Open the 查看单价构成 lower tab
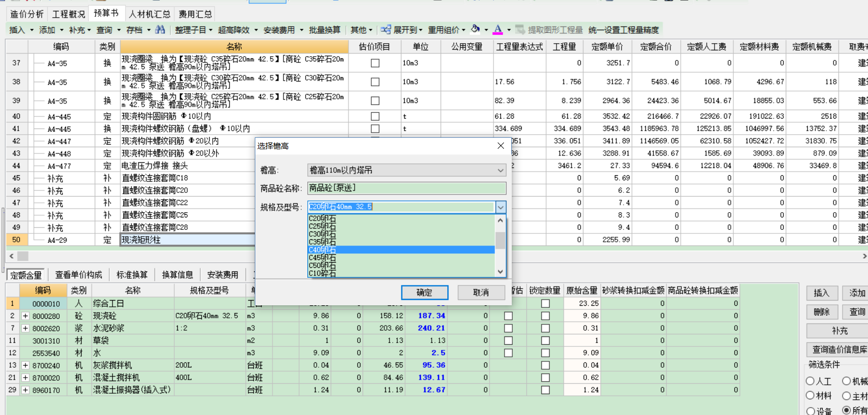The width and height of the screenshot is (868, 415). coord(79,275)
